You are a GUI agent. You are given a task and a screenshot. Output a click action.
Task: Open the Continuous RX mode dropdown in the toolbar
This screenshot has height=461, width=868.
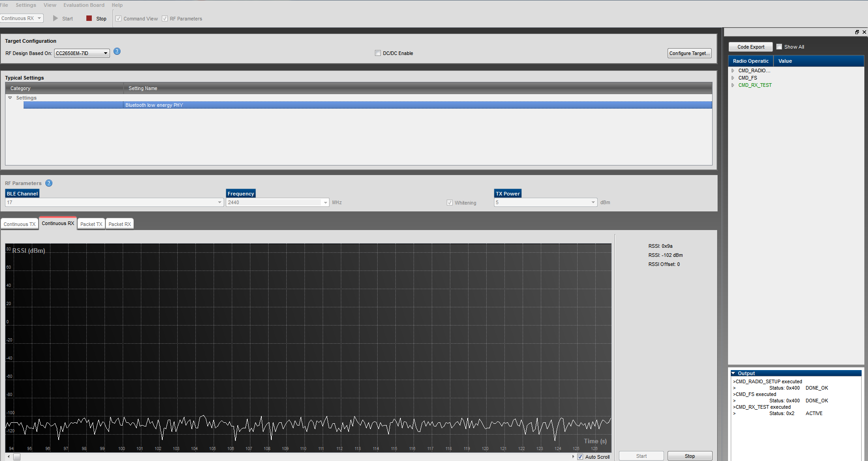coord(22,18)
